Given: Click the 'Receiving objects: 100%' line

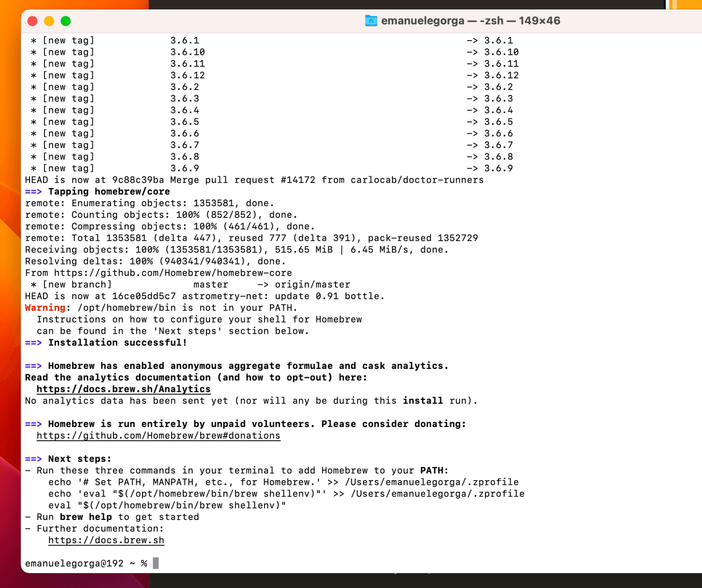Looking at the screenshot, I should [237, 250].
